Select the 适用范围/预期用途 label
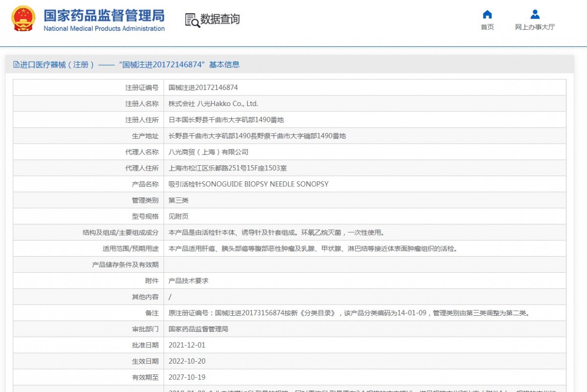This screenshot has height=392, width=587. click(x=131, y=249)
